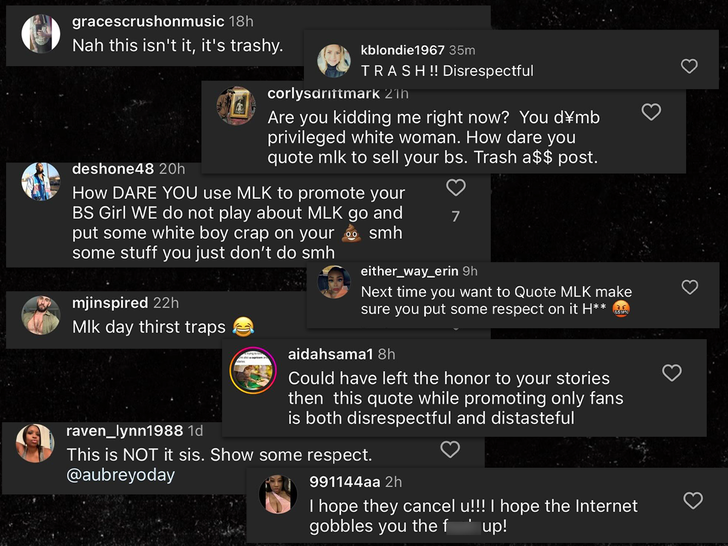The image size is (728, 546).
Task: View the 7 likes count on deshone48's comment
Action: click(x=455, y=216)
